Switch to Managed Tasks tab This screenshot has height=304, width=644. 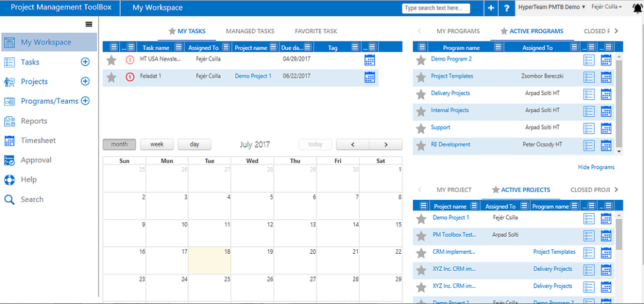tap(250, 31)
